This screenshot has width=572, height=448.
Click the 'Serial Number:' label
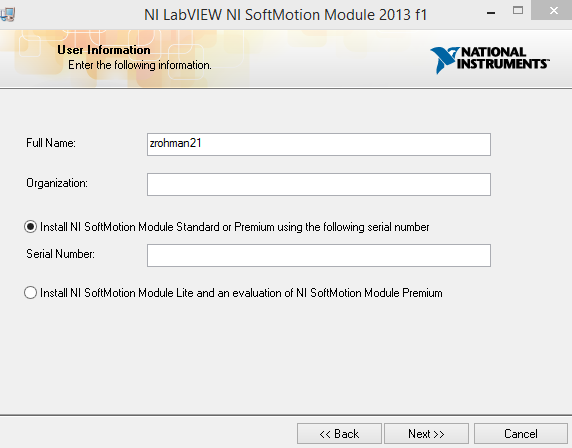point(60,254)
